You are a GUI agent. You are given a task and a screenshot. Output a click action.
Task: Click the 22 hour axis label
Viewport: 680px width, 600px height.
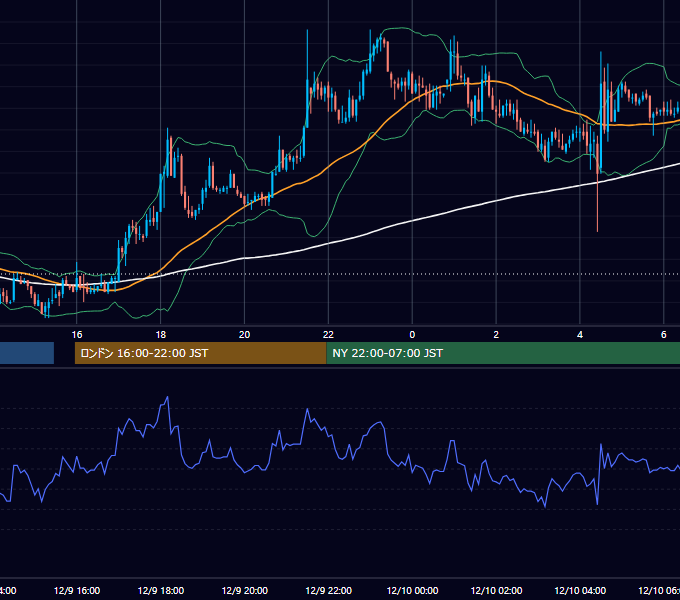click(328, 335)
